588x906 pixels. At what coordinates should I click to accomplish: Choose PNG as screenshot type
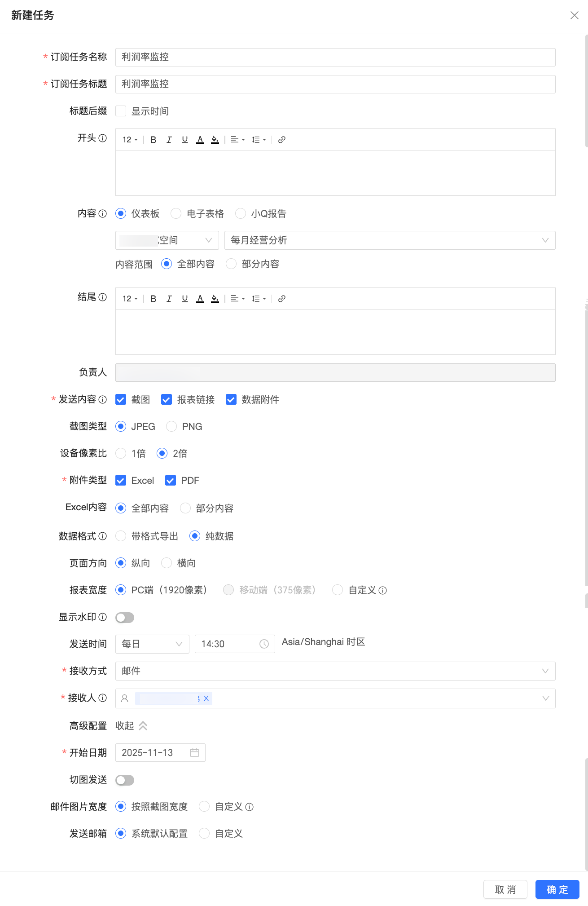click(171, 426)
